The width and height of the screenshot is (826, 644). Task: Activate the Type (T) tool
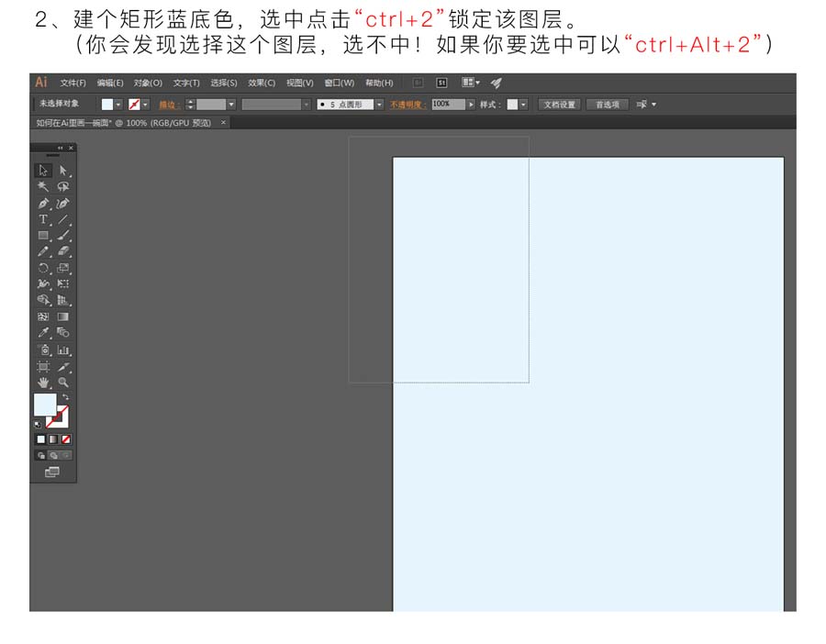pyautogui.click(x=43, y=219)
